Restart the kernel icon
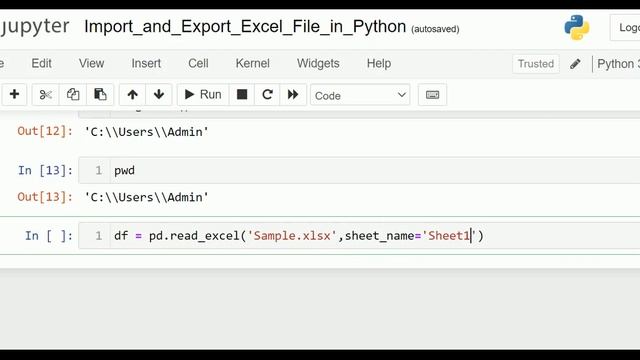The height and width of the screenshot is (360, 640). point(267,95)
